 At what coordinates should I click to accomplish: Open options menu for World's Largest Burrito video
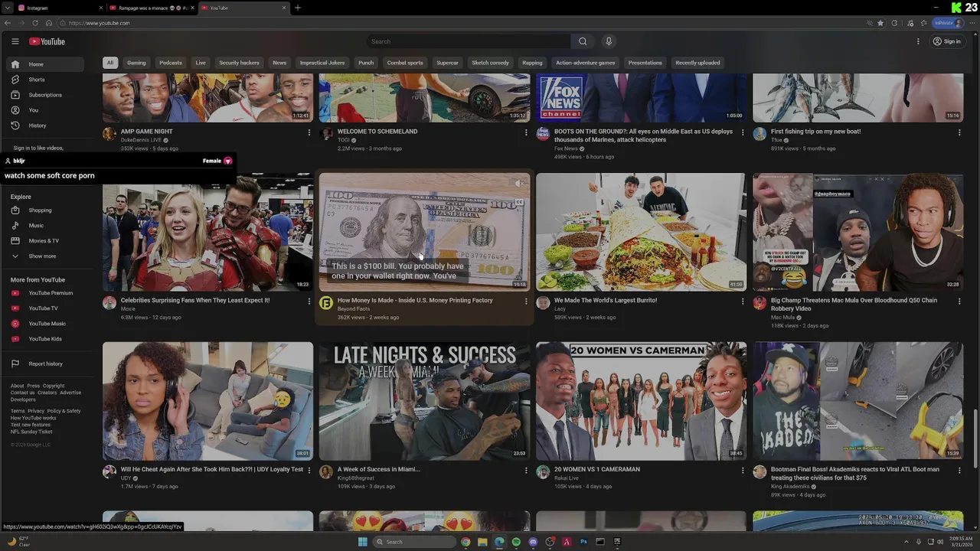(x=743, y=302)
